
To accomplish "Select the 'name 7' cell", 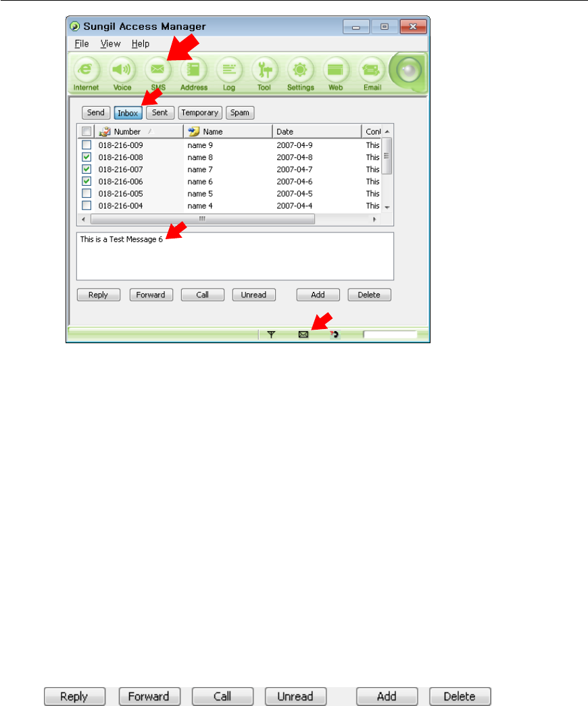I will coord(200,170).
